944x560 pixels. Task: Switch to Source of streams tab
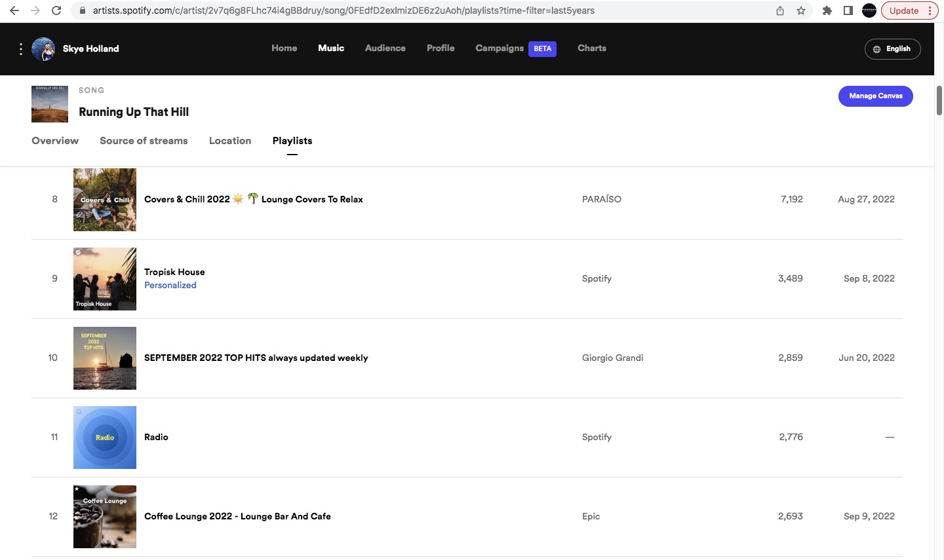pyautogui.click(x=144, y=141)
